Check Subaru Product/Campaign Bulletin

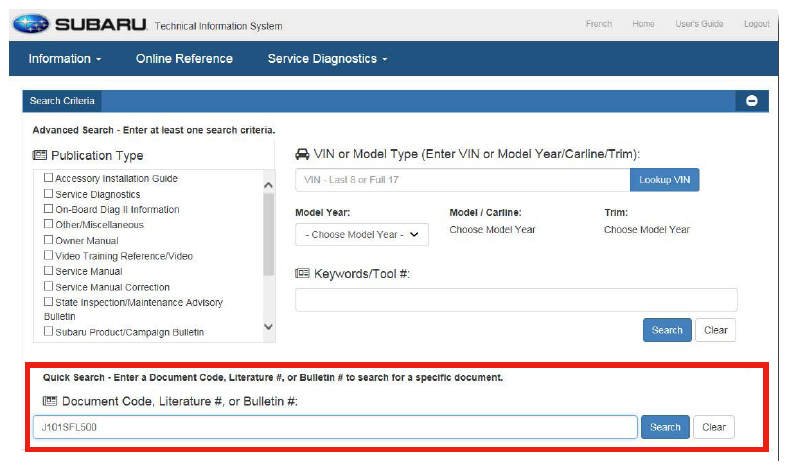pos(48,331)
